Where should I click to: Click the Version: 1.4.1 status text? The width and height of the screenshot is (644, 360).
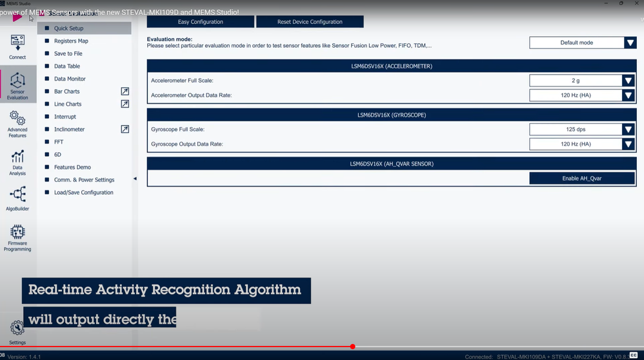(x=25, y=357)
